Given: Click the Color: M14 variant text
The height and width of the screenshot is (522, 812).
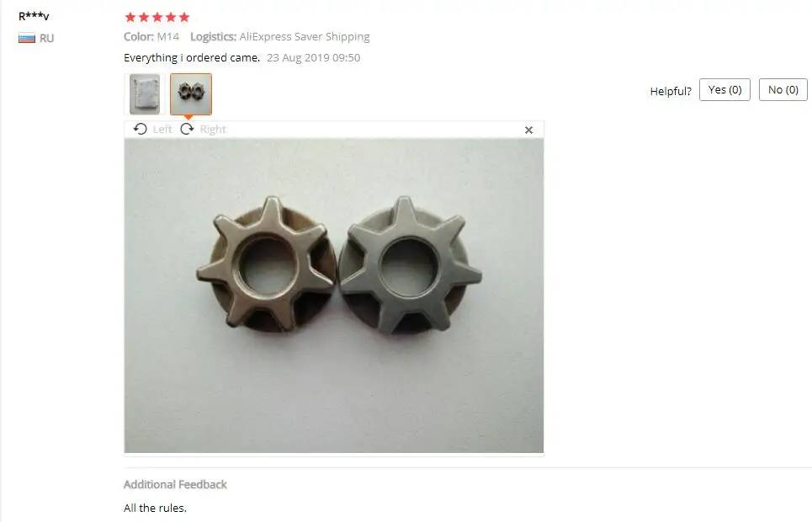Looking at the screenshot, I should pyautogui.click(x=151, y=37).
